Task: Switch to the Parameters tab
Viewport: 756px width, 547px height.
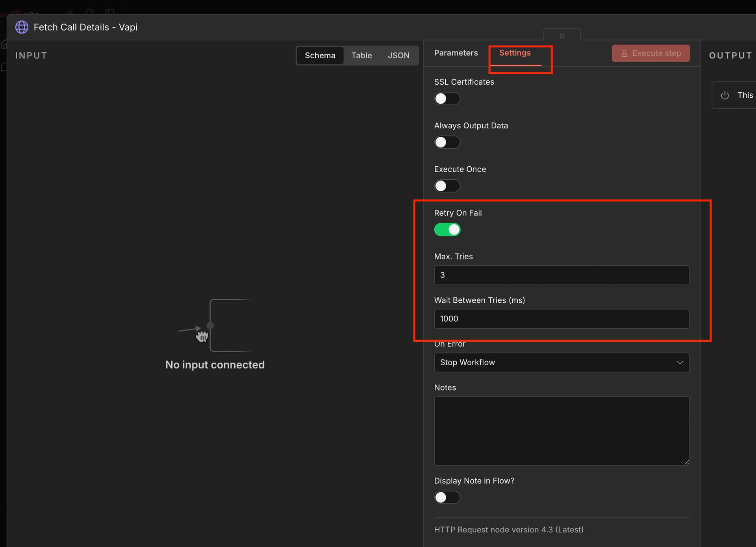Action: pos(456,53)
